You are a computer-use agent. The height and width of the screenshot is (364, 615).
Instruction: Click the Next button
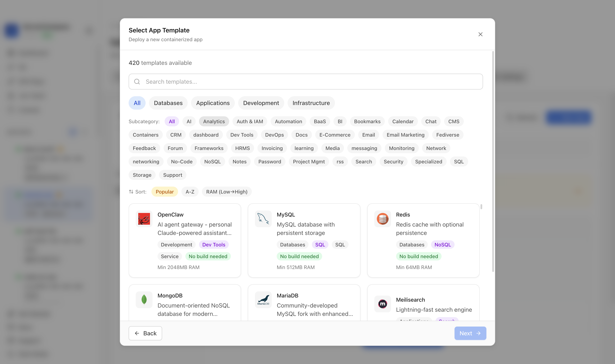tap(470, 333)
